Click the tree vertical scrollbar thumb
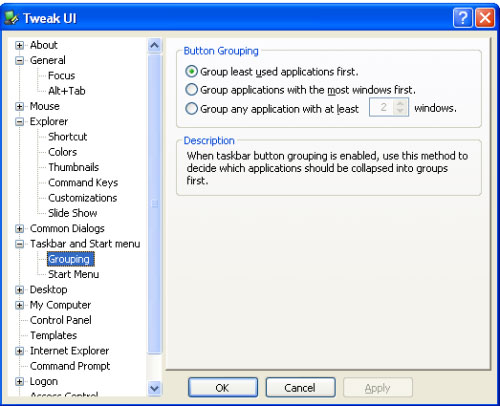Image resolution: width=500 pixels, height=406 pixels. coord(154,204)
